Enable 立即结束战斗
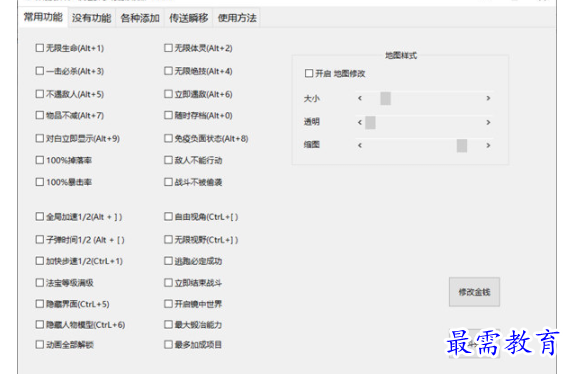568x374 pixels. [x=168, y=282]
